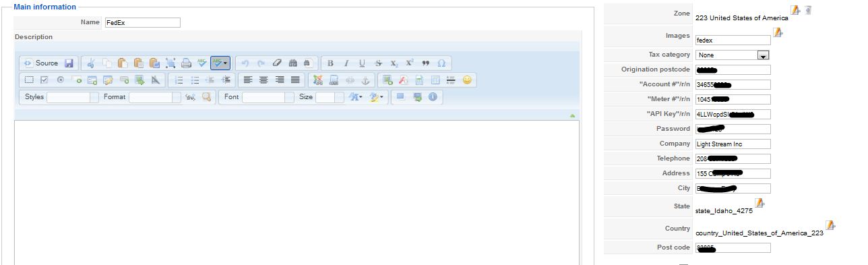This screenshot has width=868, height=265.
Task: Open the background color picker
Action: (x=376, y=97)
